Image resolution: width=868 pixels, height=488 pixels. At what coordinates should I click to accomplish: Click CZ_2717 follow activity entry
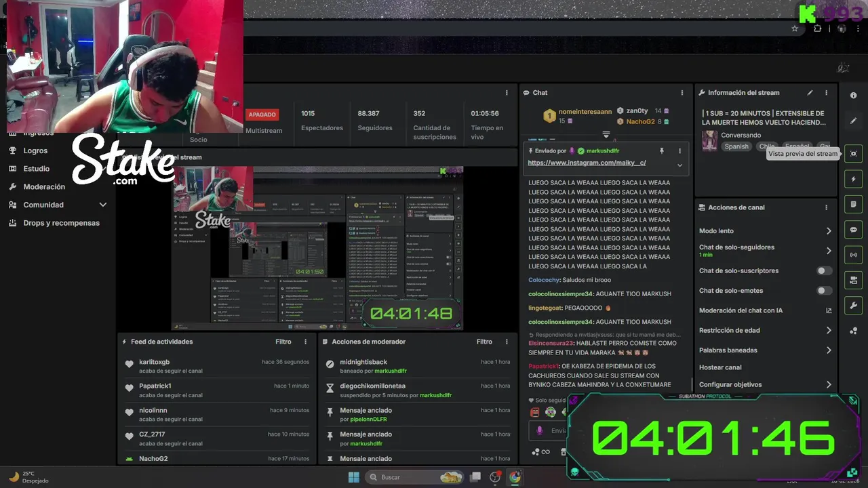(x=216, y=439)
